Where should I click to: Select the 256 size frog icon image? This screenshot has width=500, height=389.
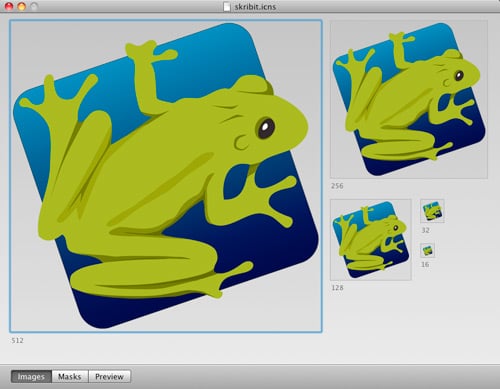tap(409, 99)
